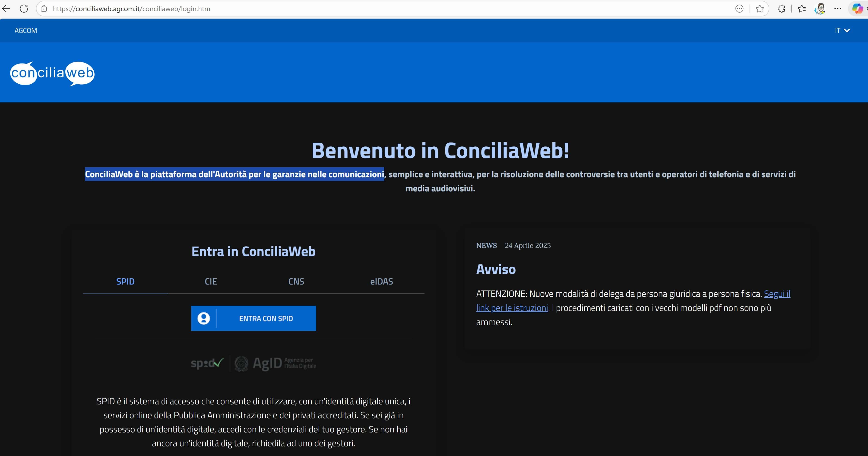
Task: Click the ConciliaWeb logo
Action: (x=52, y=73)
